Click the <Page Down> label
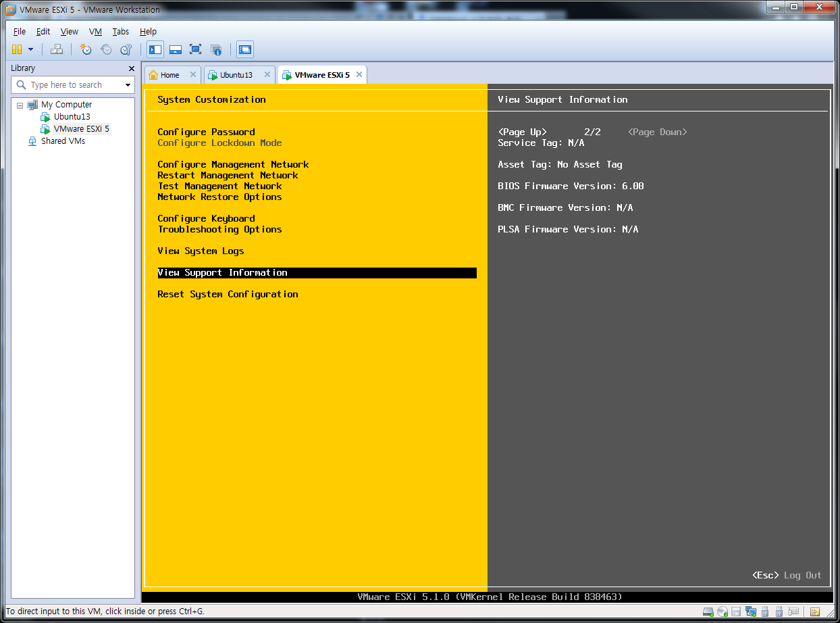This screenshot has height=623, width=840. pos(657,132)
